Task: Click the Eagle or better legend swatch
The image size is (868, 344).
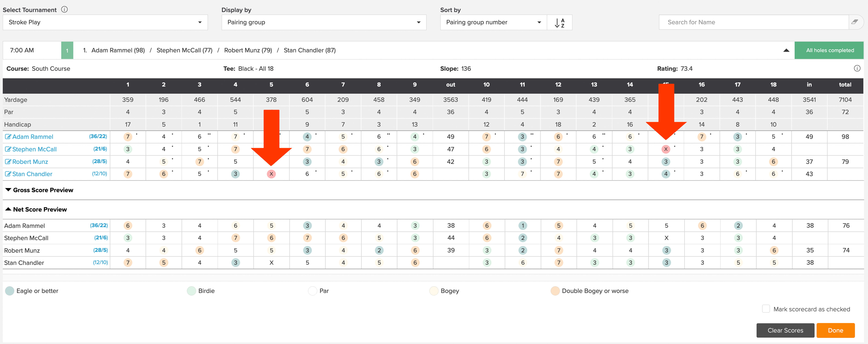Action: pyautogui.click(x=9, y=291)
